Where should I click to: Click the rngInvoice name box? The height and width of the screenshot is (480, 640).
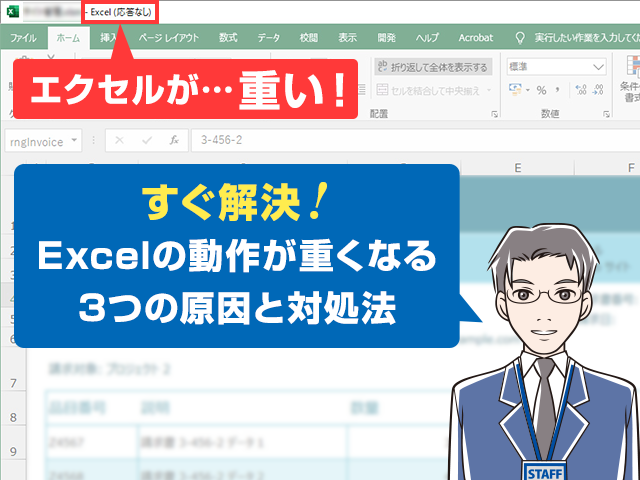tap(37, 142)
